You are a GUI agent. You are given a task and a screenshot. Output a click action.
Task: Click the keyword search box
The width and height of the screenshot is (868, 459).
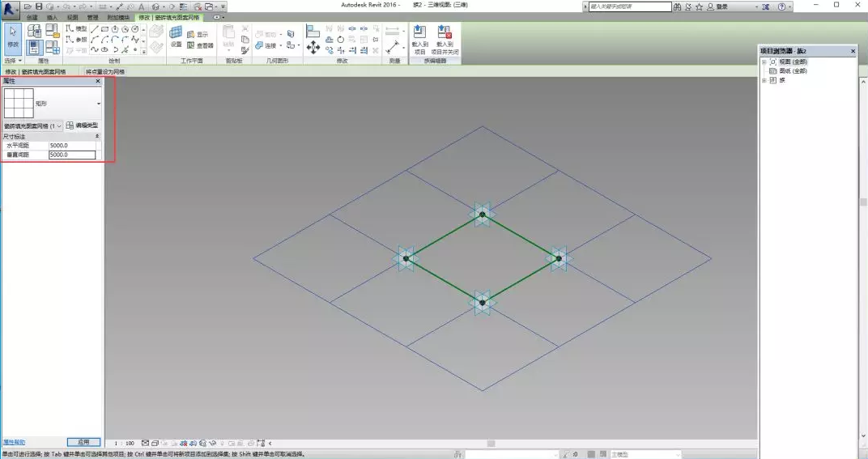click(628, 6)
